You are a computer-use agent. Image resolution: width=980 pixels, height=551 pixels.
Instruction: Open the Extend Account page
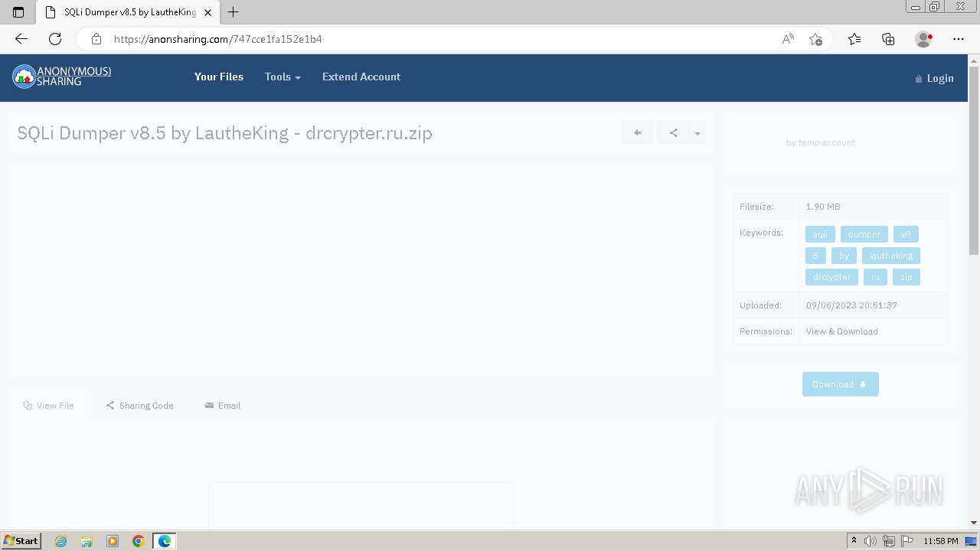[361, 77]
